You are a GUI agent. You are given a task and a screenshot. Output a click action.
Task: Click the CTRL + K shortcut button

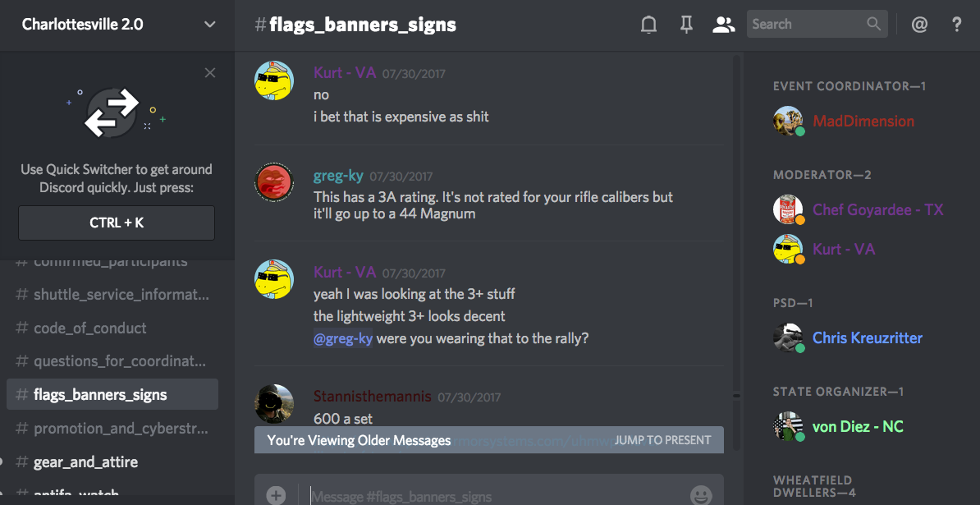[x=117, y=223]
